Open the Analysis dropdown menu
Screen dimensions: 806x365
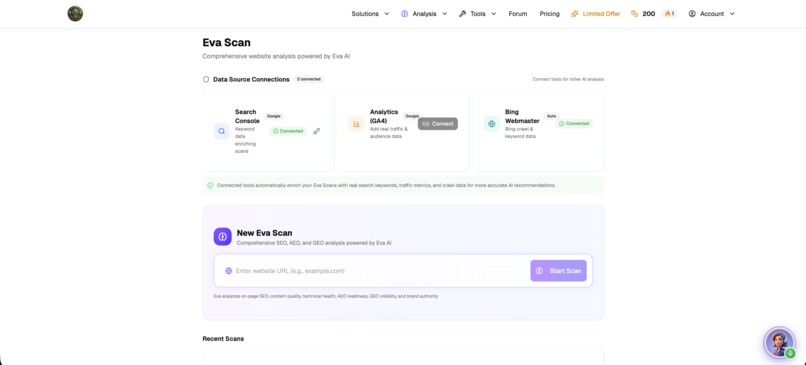[424, 14]
